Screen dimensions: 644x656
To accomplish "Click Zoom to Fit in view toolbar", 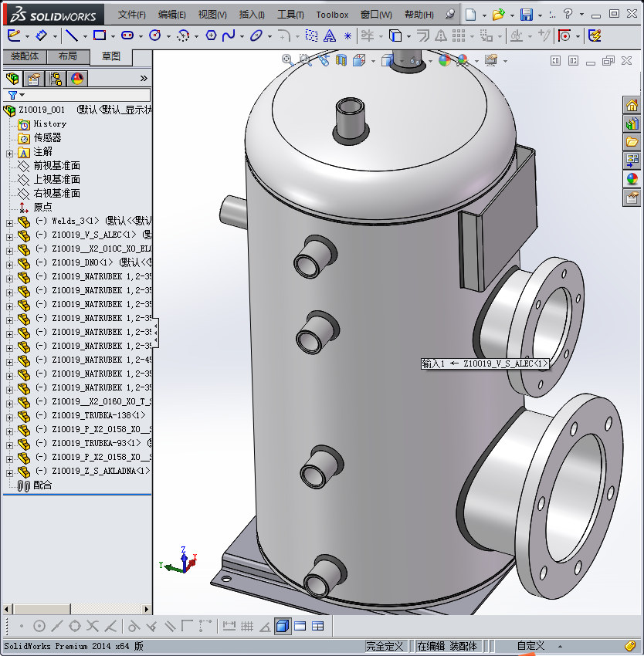I will pos(287,60).
